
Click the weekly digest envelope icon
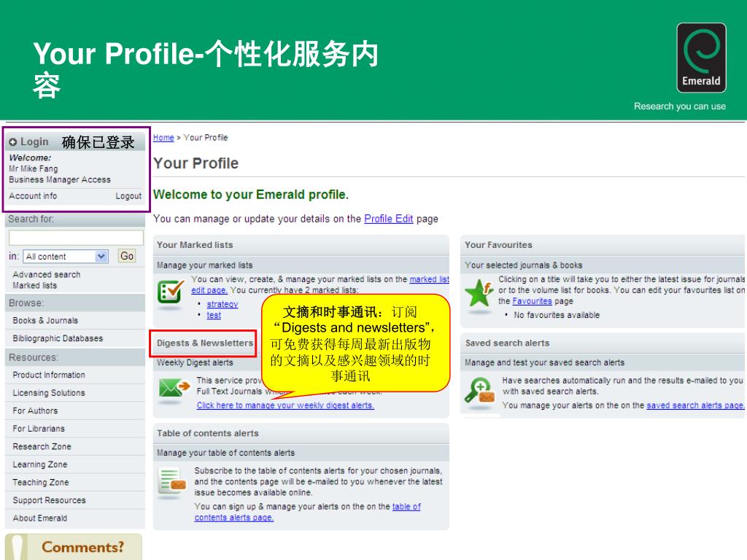click(174, 388)
